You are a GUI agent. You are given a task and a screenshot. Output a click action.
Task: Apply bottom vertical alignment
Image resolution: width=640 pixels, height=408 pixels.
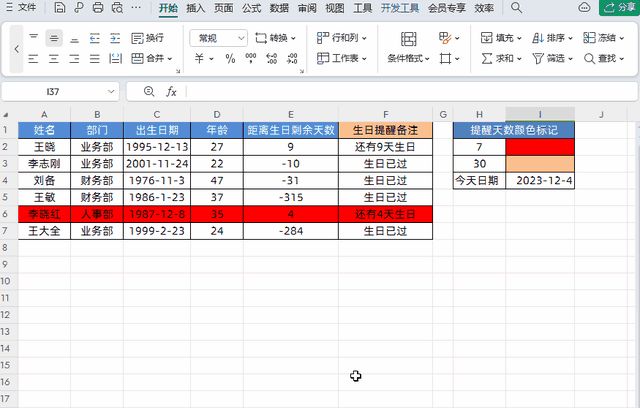[x=74, y=38]
